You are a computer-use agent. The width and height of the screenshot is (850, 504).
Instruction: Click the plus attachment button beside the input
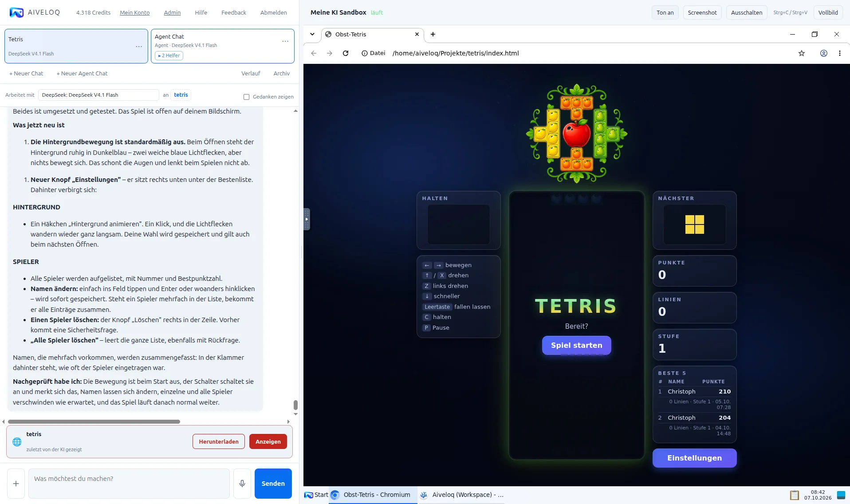16,484
